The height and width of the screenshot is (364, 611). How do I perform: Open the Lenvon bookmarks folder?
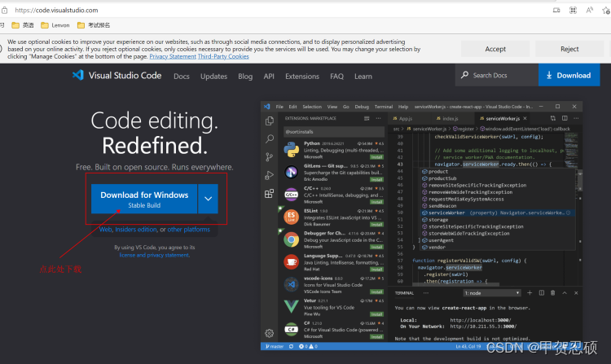point(55,25)
